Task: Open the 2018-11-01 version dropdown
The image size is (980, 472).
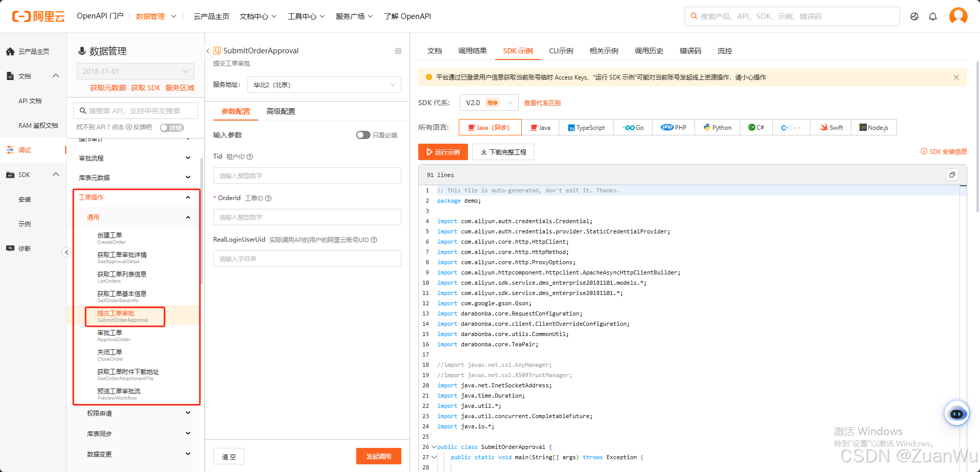Action: [x=135, y=71]
